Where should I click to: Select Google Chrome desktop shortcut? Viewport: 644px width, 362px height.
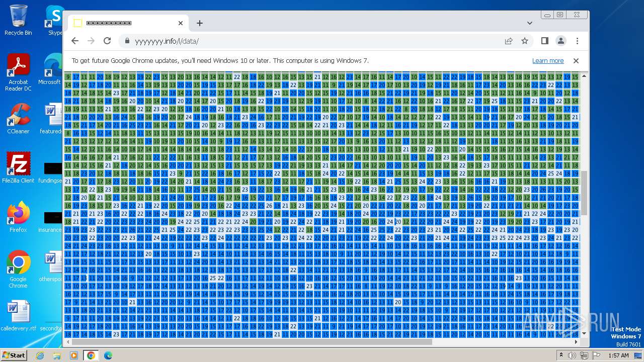click(18, 270)
